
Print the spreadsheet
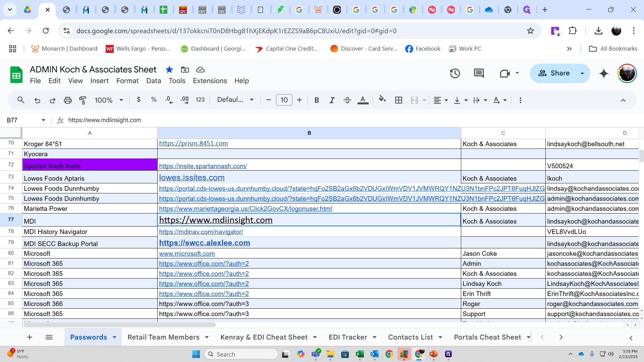(68, 100)
